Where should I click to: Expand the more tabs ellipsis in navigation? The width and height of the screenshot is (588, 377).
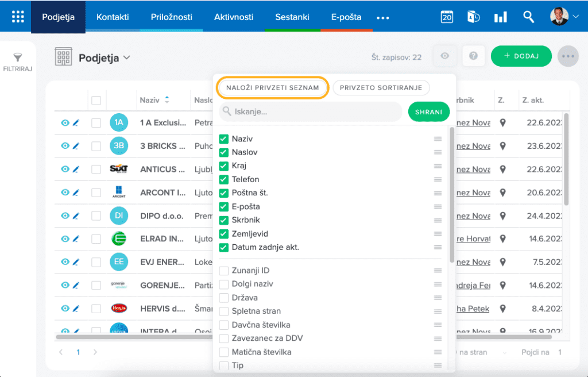point(382,18)
